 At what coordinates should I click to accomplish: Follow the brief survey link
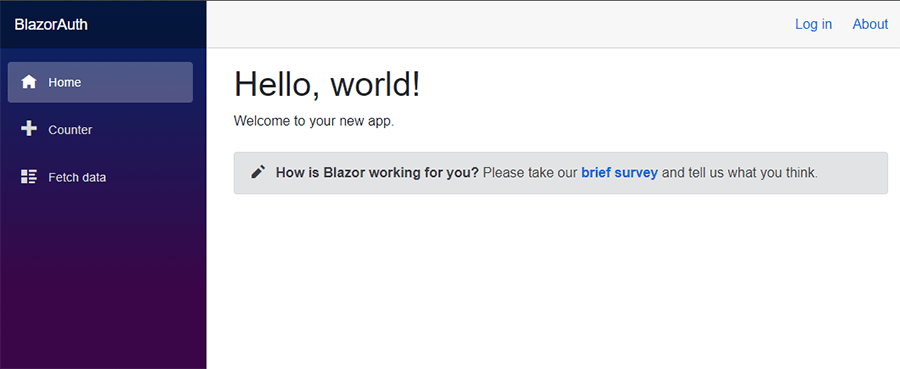[x=619, y=173]
